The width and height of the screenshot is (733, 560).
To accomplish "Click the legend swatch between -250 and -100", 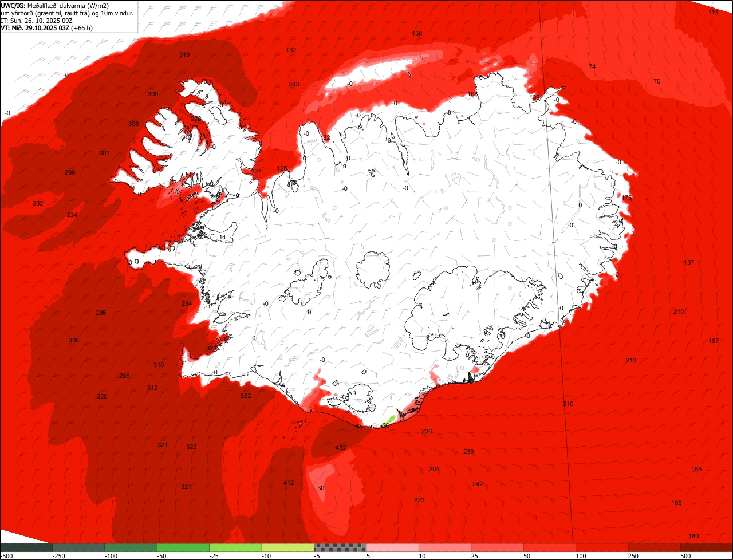I will click(x=78, y=547).
